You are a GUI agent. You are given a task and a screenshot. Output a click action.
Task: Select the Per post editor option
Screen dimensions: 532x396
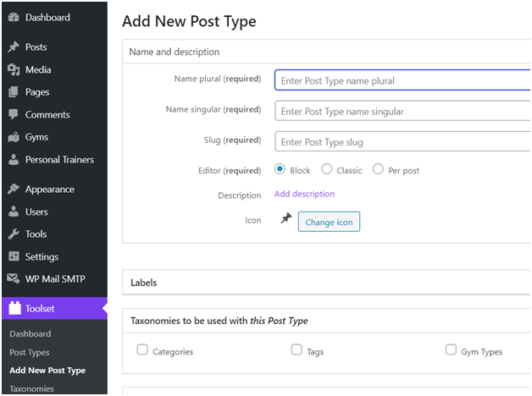pyautogui.click(x=378, y=168)
